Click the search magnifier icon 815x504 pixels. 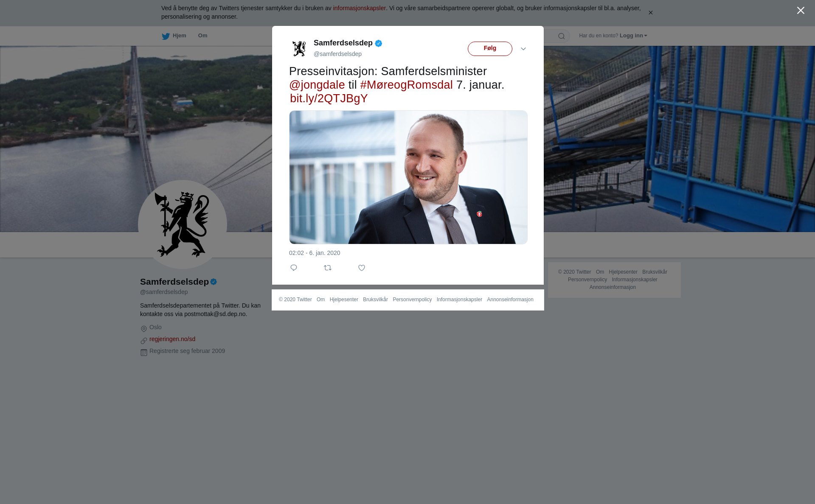click(x=562, y=36)
